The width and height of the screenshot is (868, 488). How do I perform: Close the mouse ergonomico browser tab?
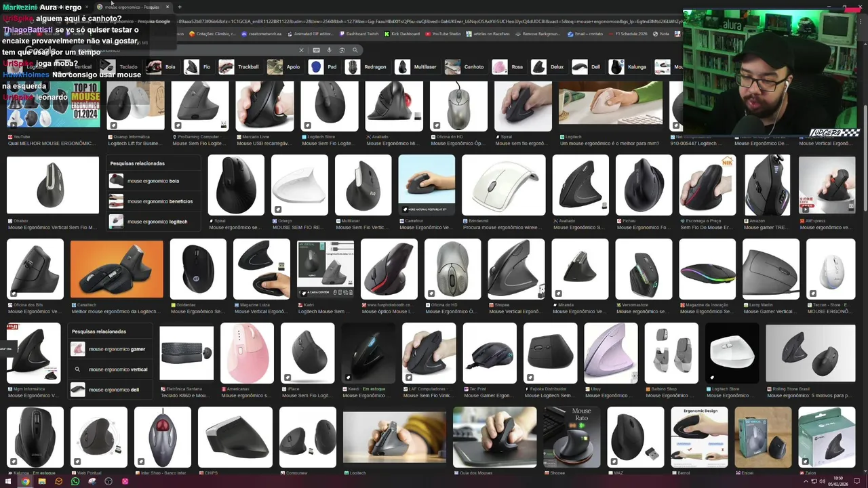tap(167, 7)
